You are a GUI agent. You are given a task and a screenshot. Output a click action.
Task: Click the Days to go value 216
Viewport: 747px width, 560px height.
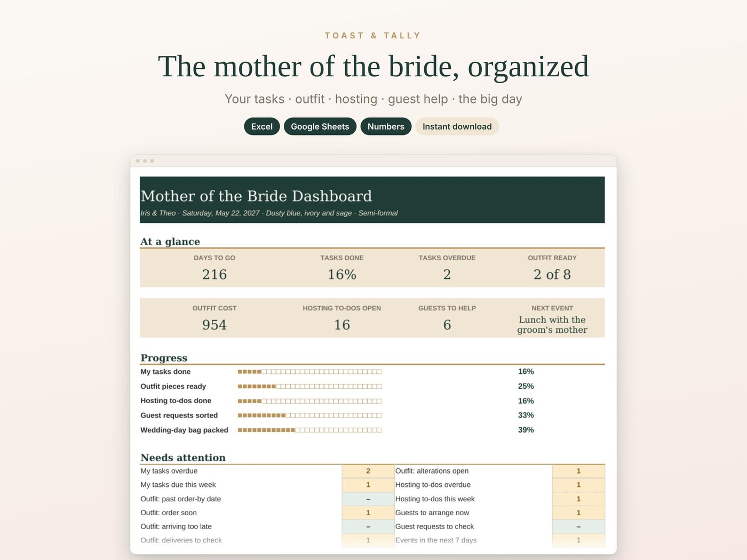(214, 274)
